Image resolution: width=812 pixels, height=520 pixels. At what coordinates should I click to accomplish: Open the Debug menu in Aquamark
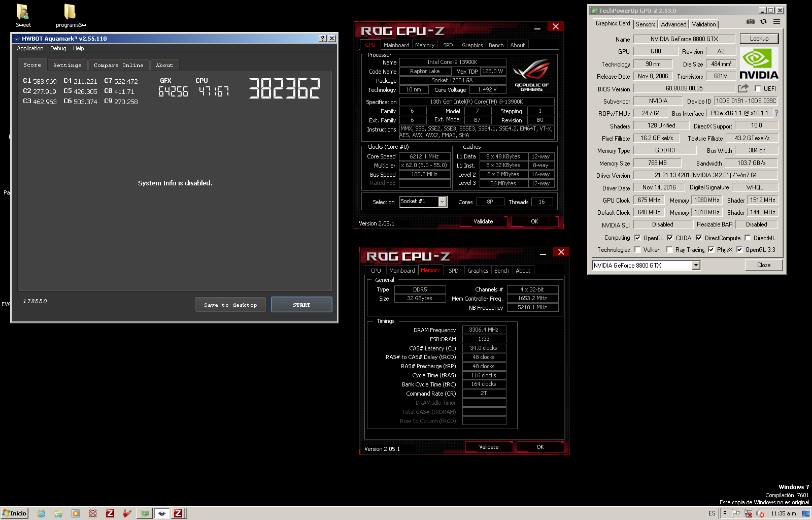coord(58,48)
